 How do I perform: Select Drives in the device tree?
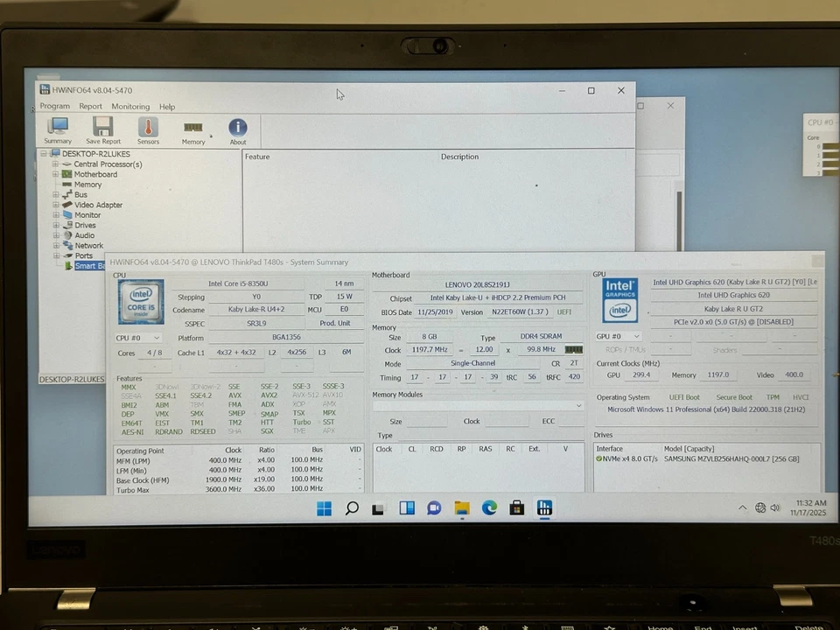click(x=85, y=225)
